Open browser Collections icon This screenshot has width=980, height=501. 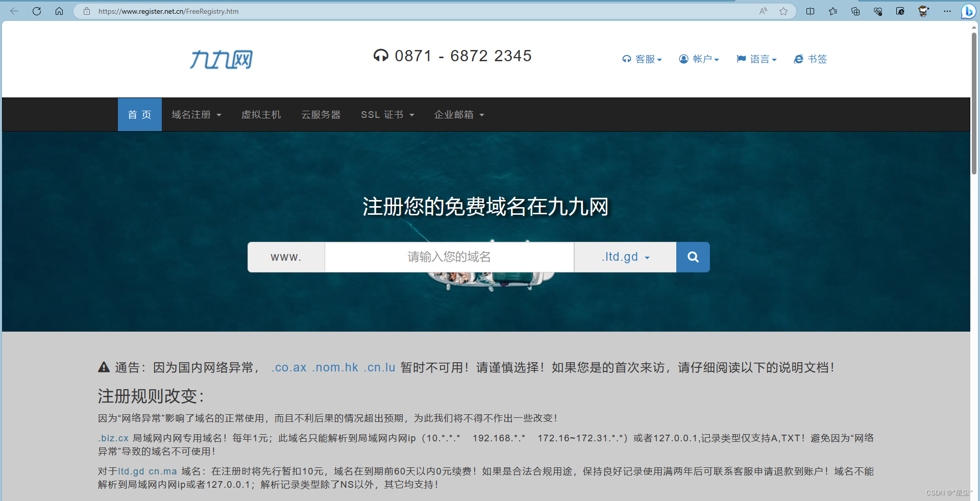pyautogui.click(x=855, y=11)
